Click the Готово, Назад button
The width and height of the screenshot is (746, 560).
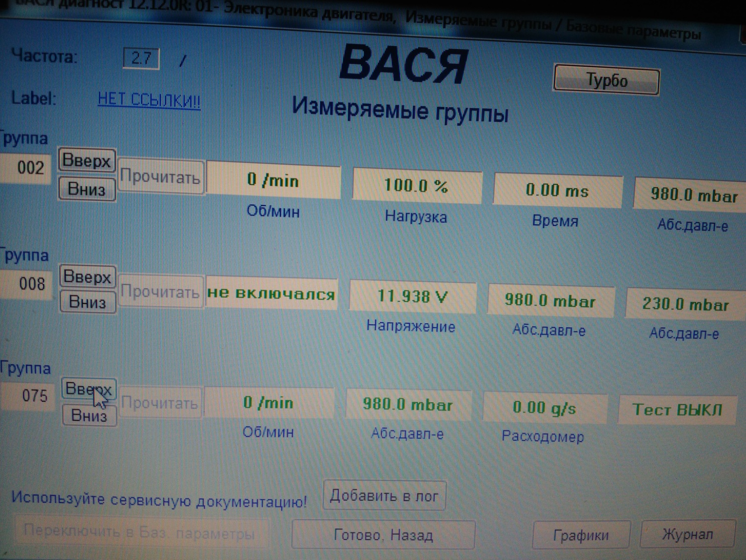click(x=383, y=535)
